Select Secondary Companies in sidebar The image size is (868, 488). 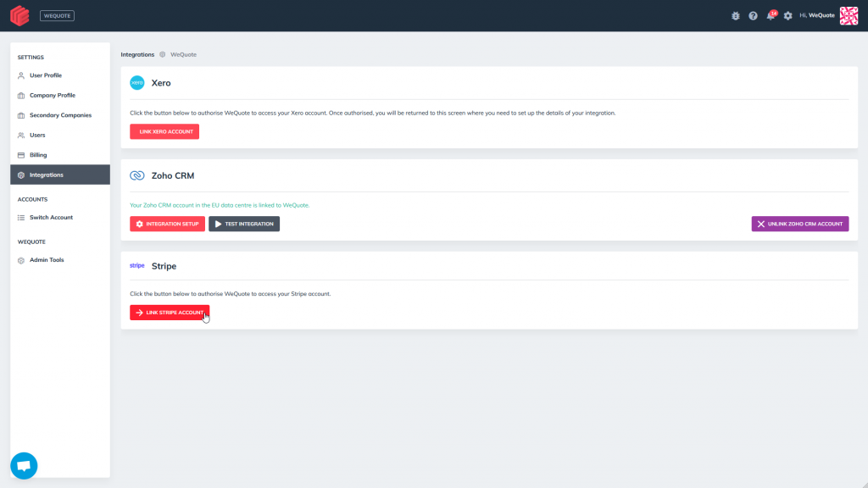point(59,115)
